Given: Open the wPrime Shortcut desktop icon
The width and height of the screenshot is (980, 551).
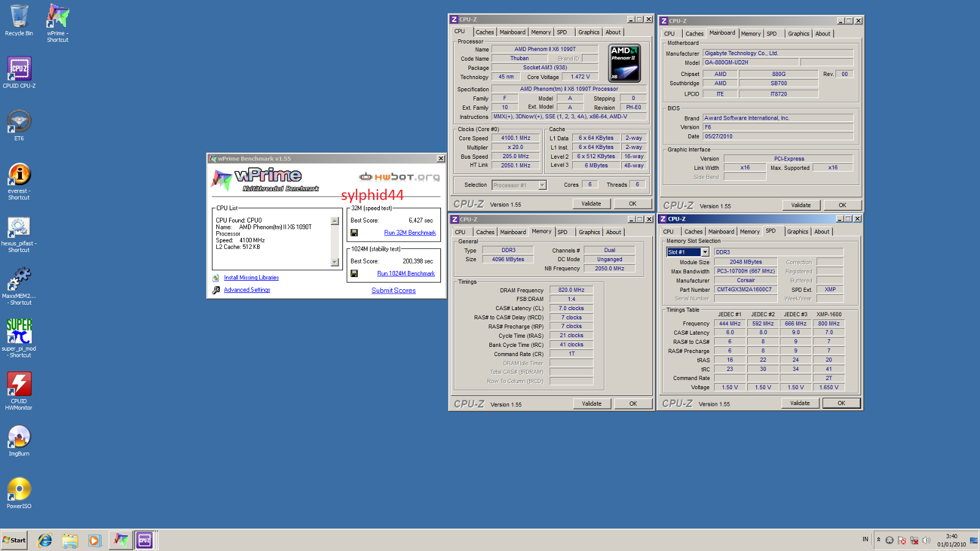Looking at the screenshot, I should coord(58,23).
